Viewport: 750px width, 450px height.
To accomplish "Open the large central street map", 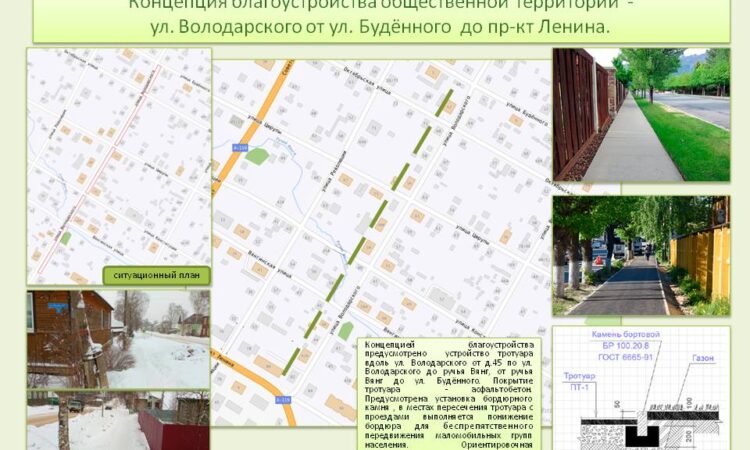I will click(x=382, y=242).
